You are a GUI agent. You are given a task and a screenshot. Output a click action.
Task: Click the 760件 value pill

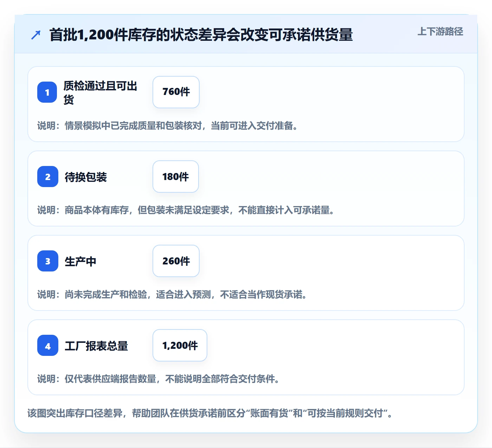[x=176, y=92]
